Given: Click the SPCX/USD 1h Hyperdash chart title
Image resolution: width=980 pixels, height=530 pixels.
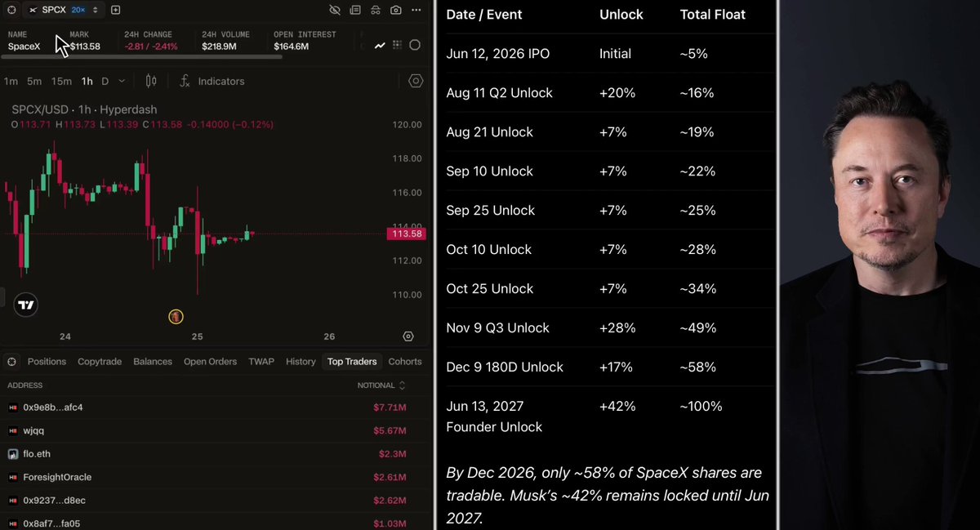Looking at the screenshot, I should [84, 109].
